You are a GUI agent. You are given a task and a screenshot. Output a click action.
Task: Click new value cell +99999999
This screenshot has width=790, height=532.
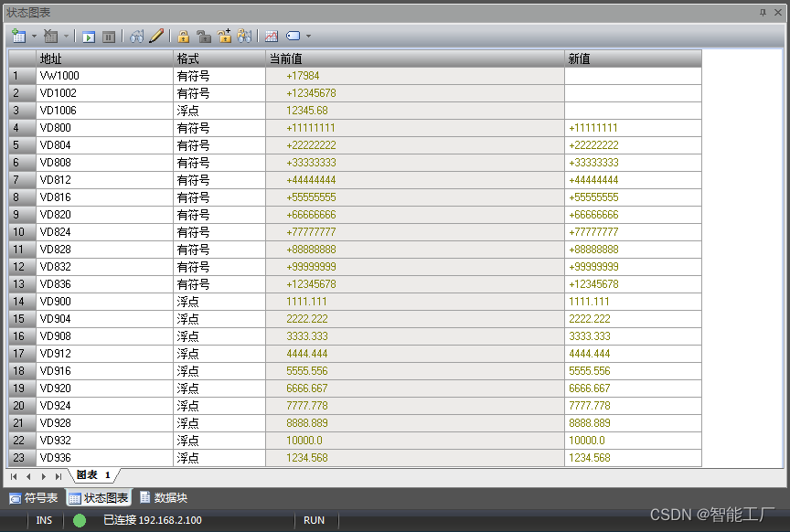(x=633, y=267)
